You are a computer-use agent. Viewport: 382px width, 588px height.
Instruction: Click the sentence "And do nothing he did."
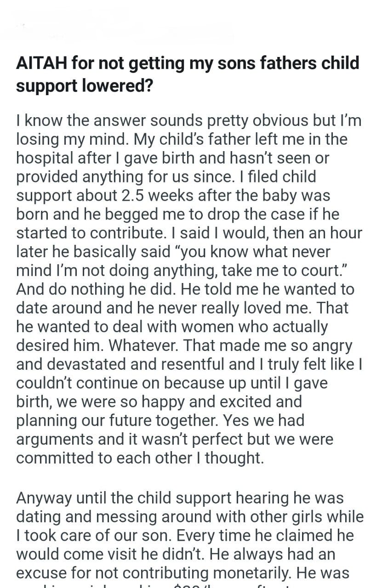point(97,290)
